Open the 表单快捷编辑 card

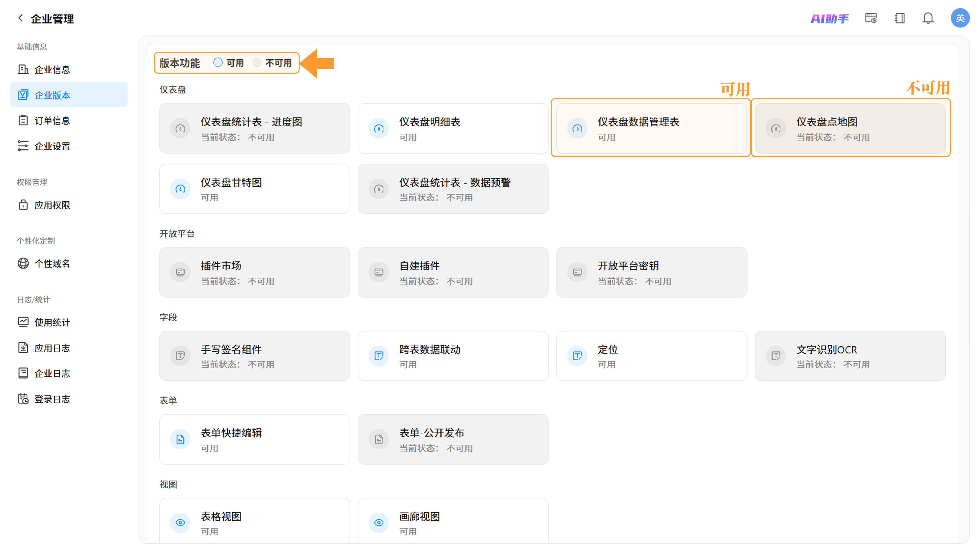[x=254, y=439]
